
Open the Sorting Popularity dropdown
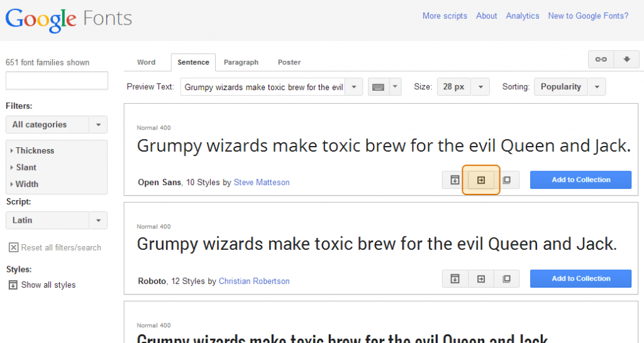(x=570, y=87)
